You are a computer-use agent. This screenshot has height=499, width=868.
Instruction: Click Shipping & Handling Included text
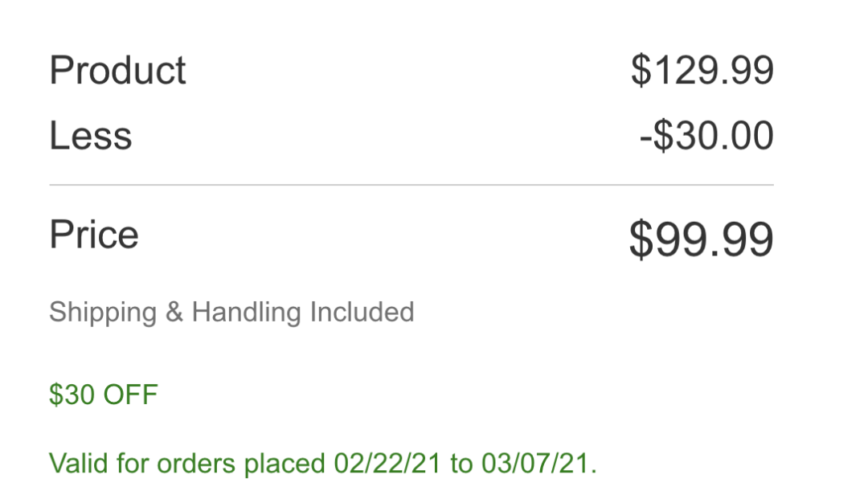pyautogui.click(x=231, y=313)
